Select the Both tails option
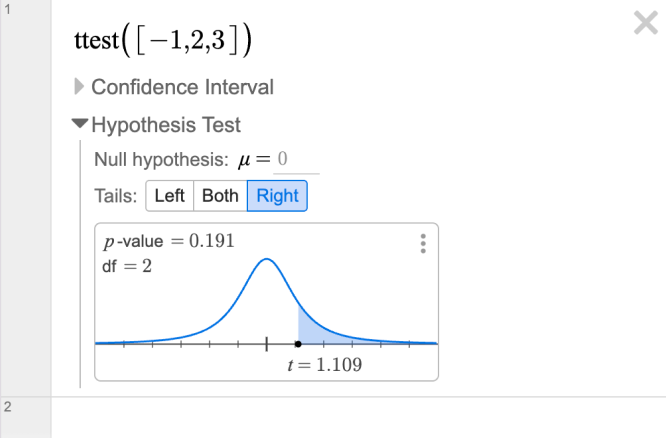Image resolution: width=666 pixels, height=440 pixels. coord(220,196)
